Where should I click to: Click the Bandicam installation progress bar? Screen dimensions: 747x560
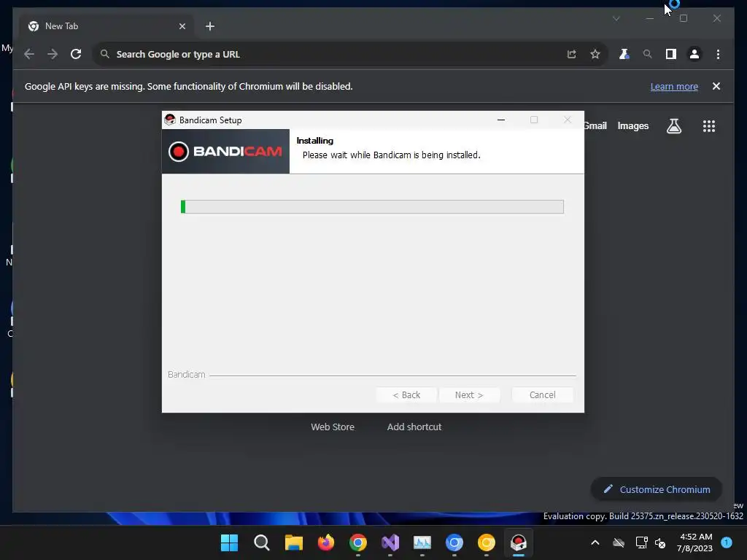[x=372, y=206]
